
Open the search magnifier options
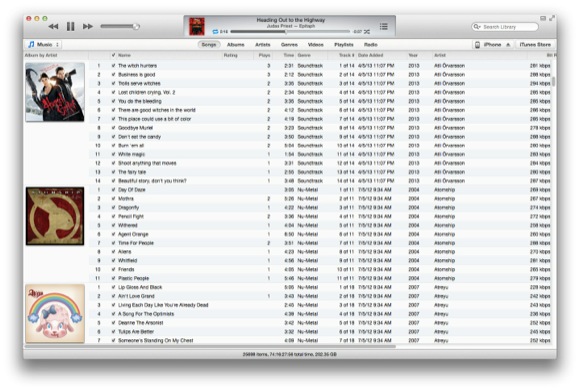[x=477, y=27]
